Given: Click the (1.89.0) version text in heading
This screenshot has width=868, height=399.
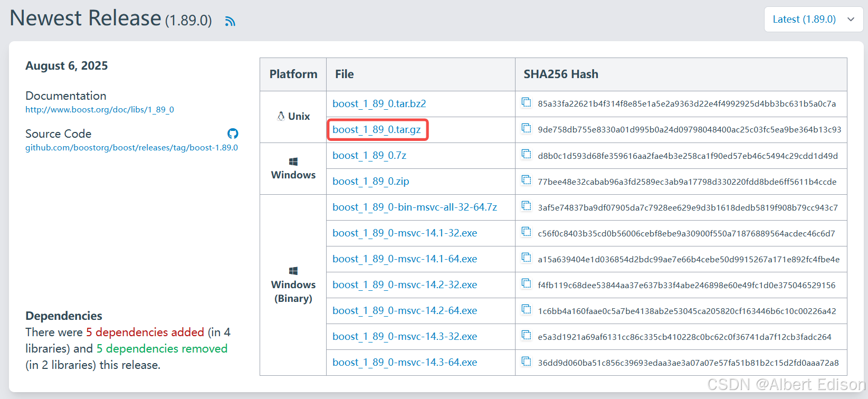Looking at the screenshot, I should pyautogui.click(x=188, y=21).
